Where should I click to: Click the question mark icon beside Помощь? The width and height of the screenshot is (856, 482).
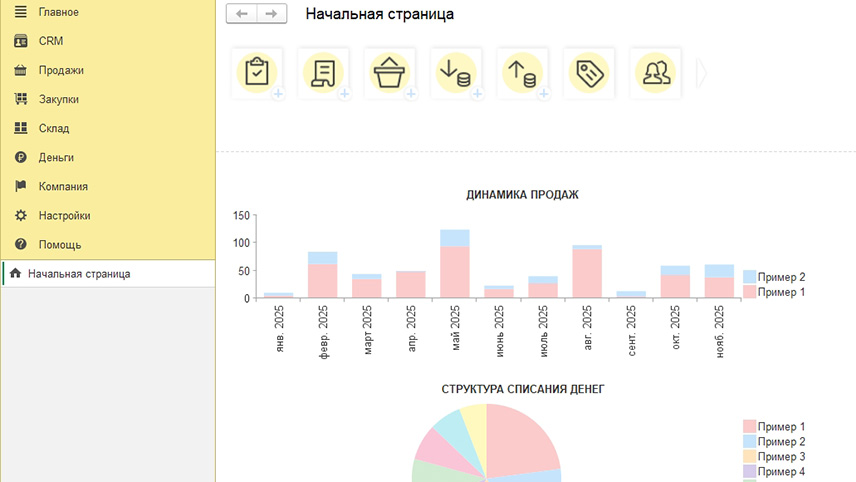21,244
